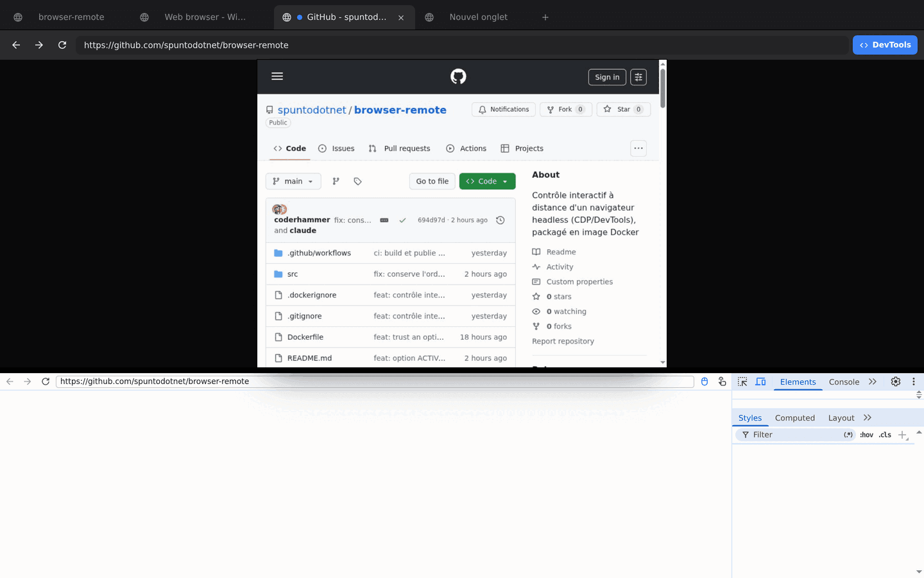Click the Sign in button
Image resolution: width=924 pixels, height=578 pixels.
(607, 77)
